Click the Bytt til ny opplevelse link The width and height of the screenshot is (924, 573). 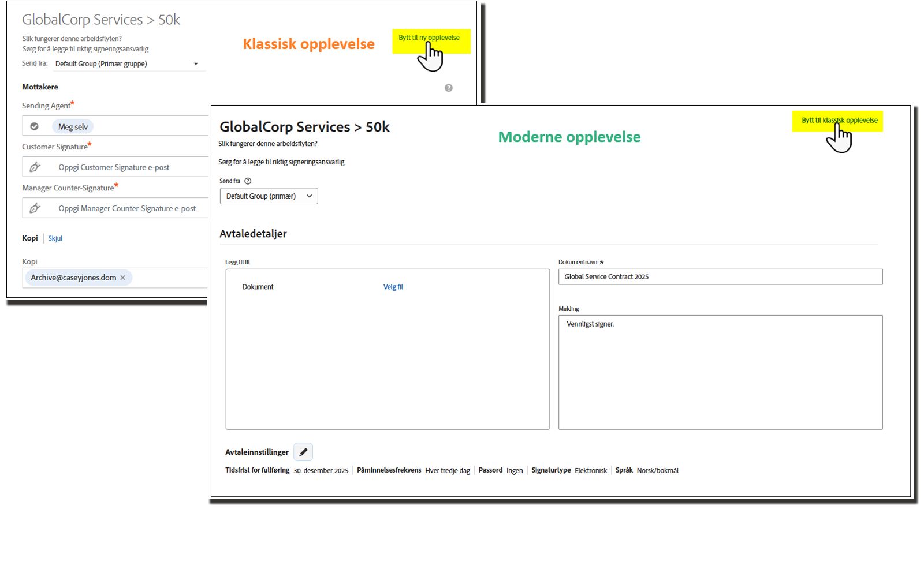click(429, 38)
